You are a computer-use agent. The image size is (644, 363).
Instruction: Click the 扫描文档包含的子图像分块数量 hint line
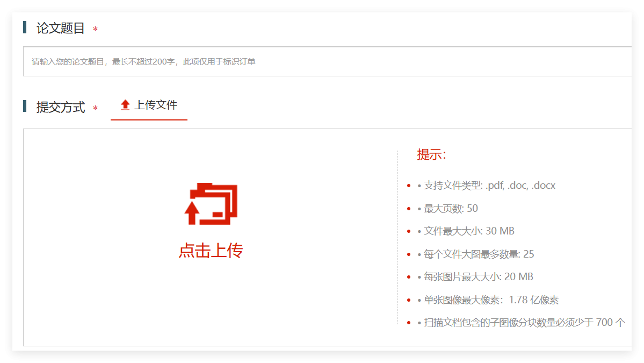tap(524, 322)
